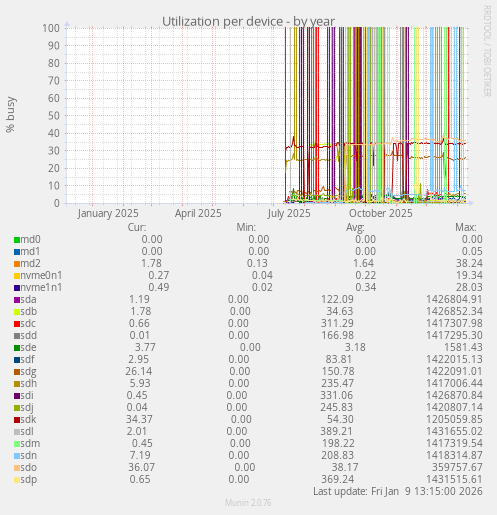The height and width of the screenshot is (515, 497).
Task: Click the md1 blue legend swatch
Action: [17, 252]
